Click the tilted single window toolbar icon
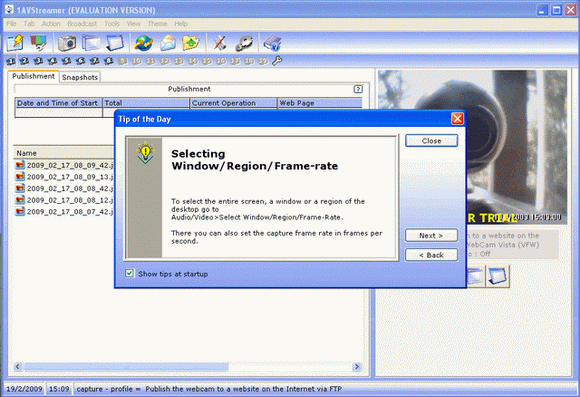 point(115,43)
